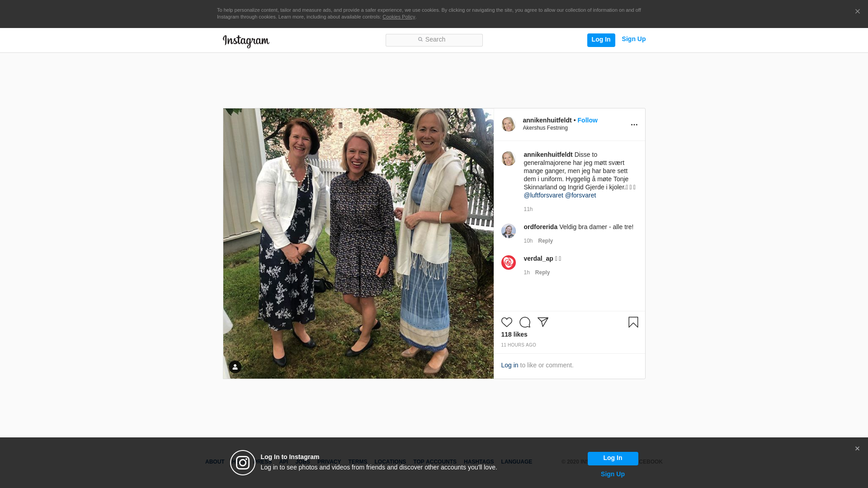Screen dimensions: 868x488
Task: Open the @luftforsvaret mention
Action: (x=543, y=195)
